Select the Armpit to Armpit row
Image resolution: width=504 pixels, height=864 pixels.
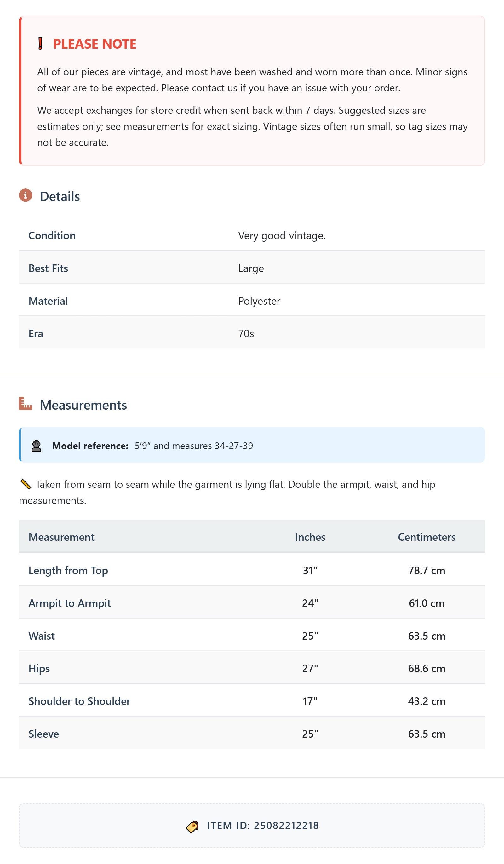pos(252,603)
